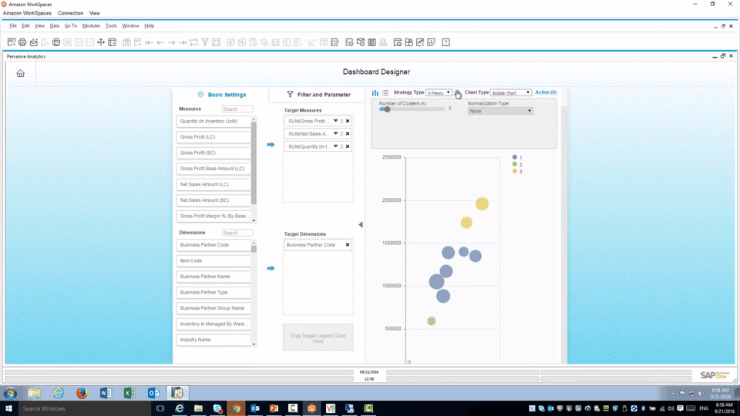Open the Modules menu
The image size is (740, 416).
click(x=90, y=25)
